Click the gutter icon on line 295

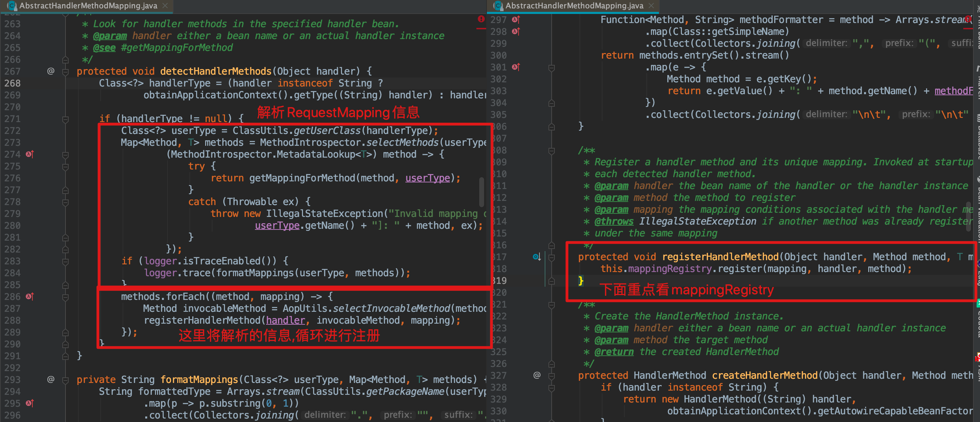click(x=30, y=403)
